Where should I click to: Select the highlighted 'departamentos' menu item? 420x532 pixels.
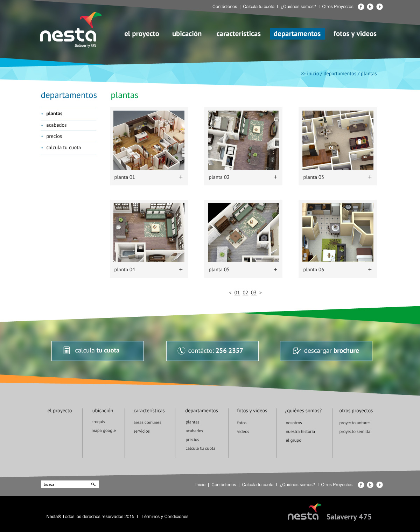(x=297, y=34)
